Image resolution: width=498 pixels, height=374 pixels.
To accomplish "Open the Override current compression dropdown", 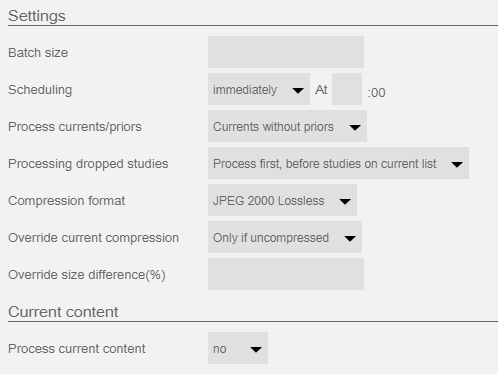I will point(285,237).
